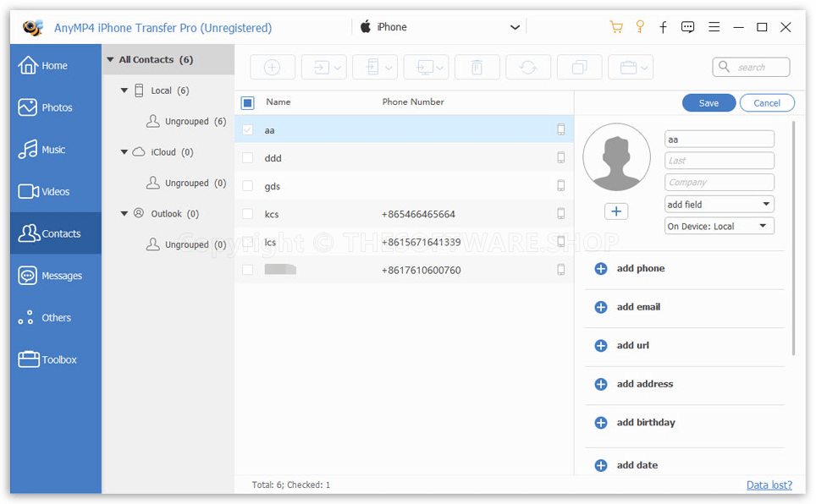Click the add phone label
The height and width of the screenshot is (504, 816).
(641, 269)
